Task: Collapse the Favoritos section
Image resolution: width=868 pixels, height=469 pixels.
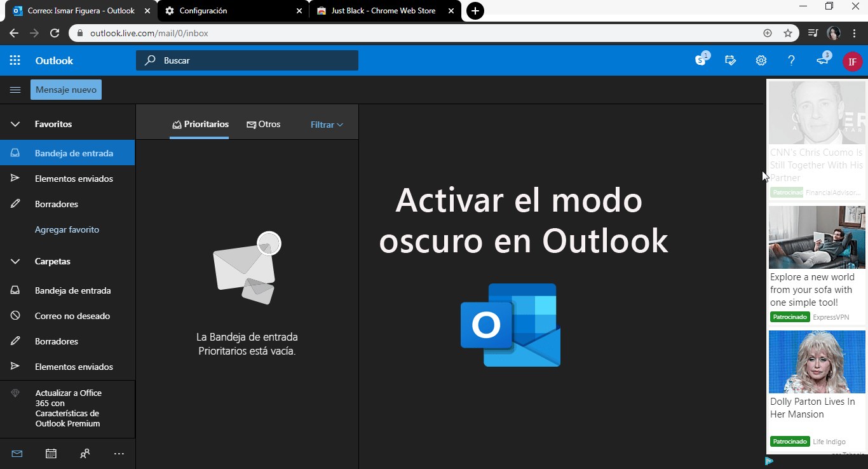Action: click(x=15, y=124)
